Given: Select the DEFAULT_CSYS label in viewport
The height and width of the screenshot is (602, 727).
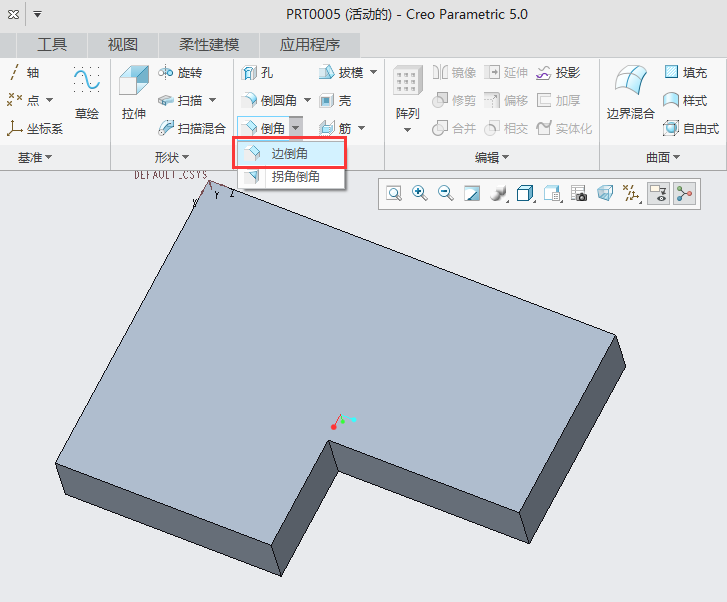Looking at the screenshot, I should tap(171, 175).
